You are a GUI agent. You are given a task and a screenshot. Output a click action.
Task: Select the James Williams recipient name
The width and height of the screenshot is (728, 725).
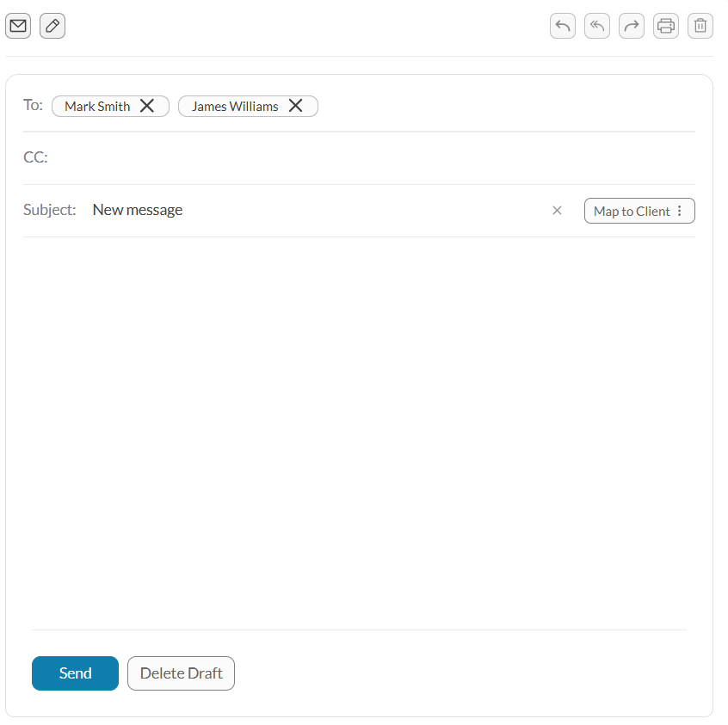235,107
